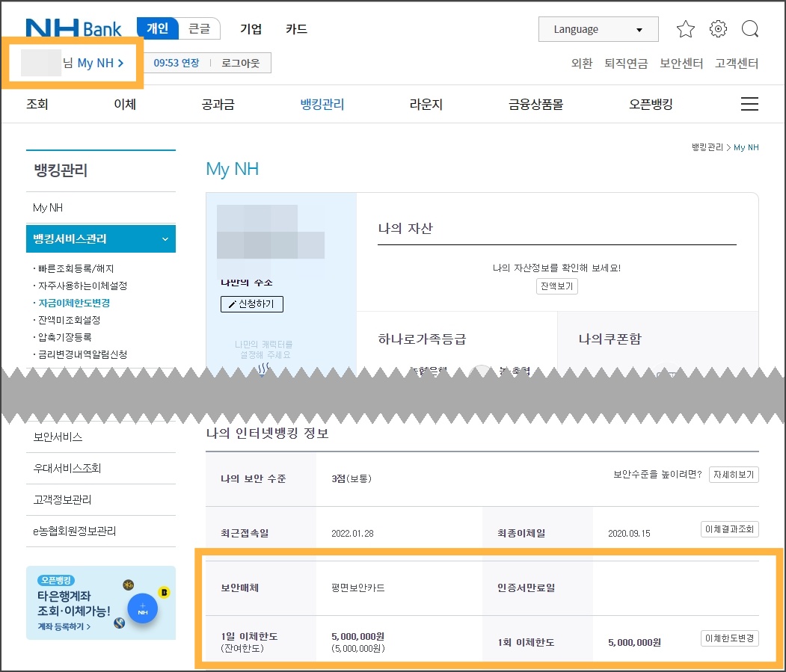Click the blue NH open banking circle icon
786x672 pixels.
142,608
